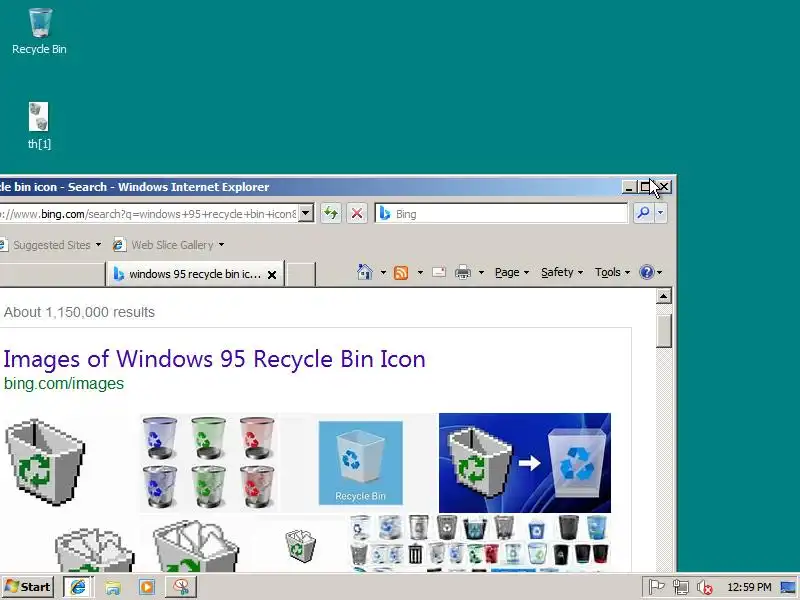This screenshot has height=600, width=800.
Task: Expand the address bar history dropdown
Action: 306,213
